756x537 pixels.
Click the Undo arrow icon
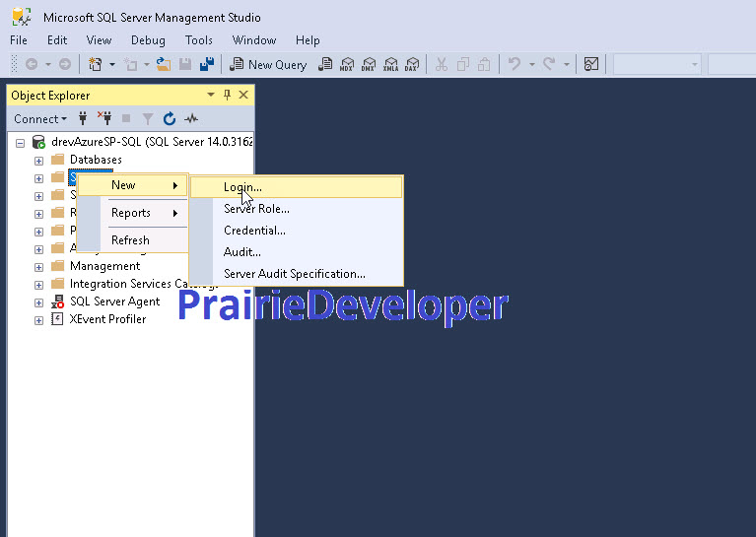click(x=515, y=64)
